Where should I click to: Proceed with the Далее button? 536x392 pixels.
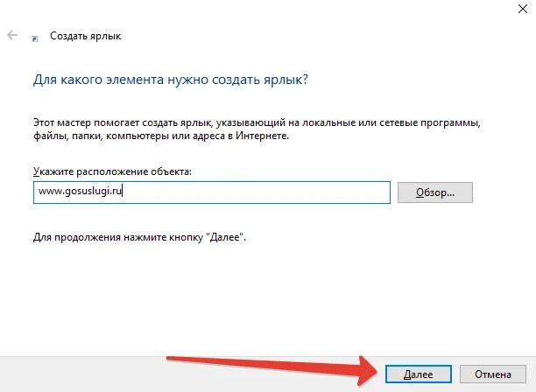point(419,374)
